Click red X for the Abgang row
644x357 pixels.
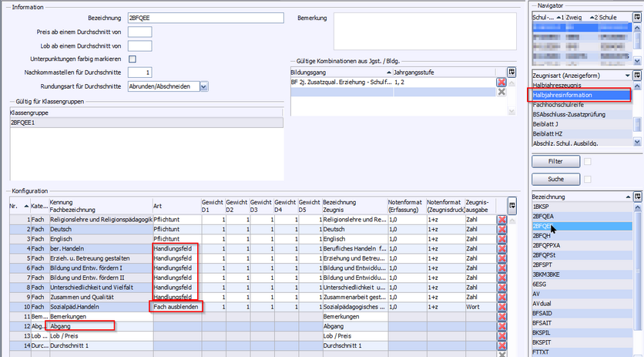click(502, 327)
